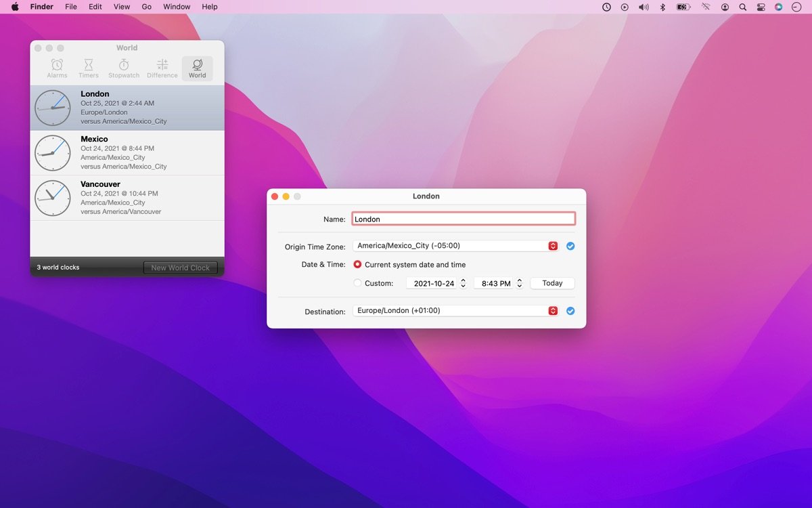Click the World globe icon

[x=197, y=65]
